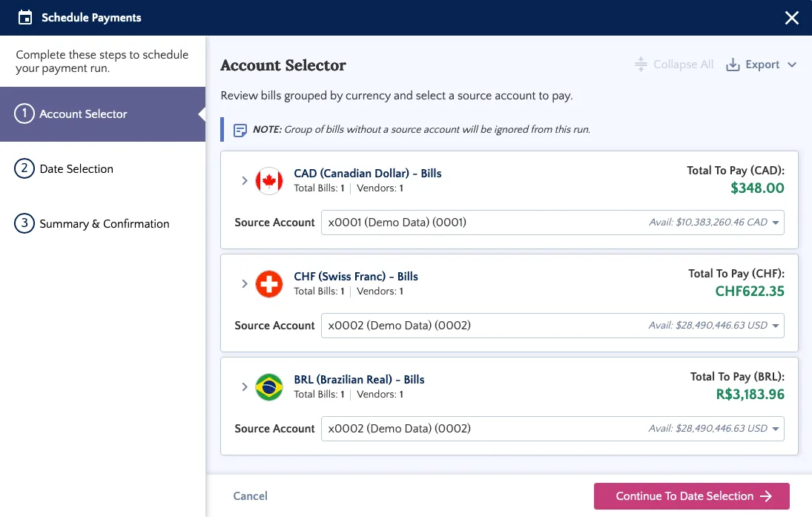
Task: Open the CHF Source Account dropdown
Action: click(552, 326)
